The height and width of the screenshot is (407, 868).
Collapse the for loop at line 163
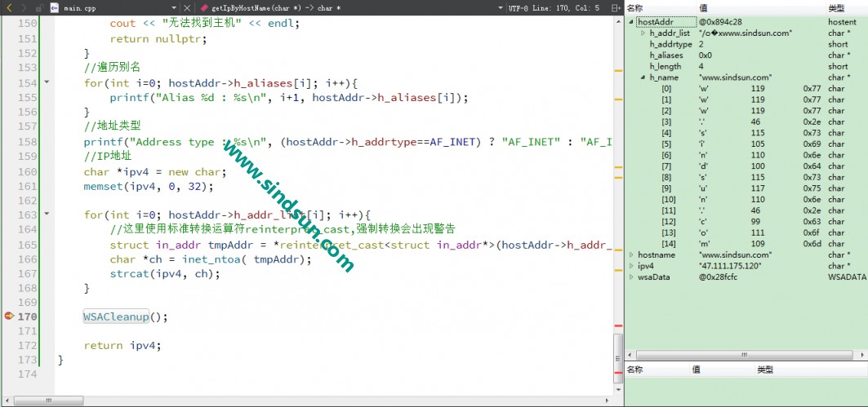pyautogui.click(x=47, y=213)
